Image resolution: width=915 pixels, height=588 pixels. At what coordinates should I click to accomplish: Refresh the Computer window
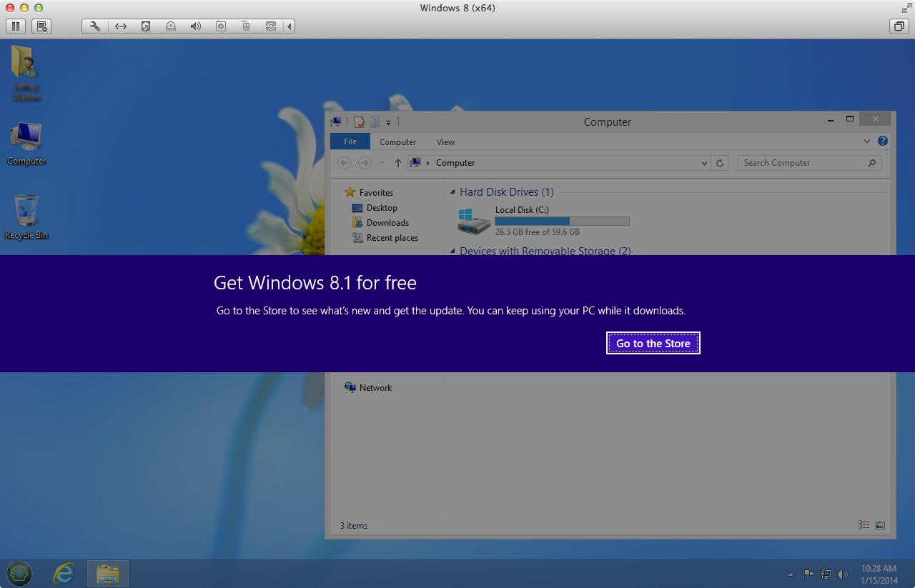coord(720,163)
